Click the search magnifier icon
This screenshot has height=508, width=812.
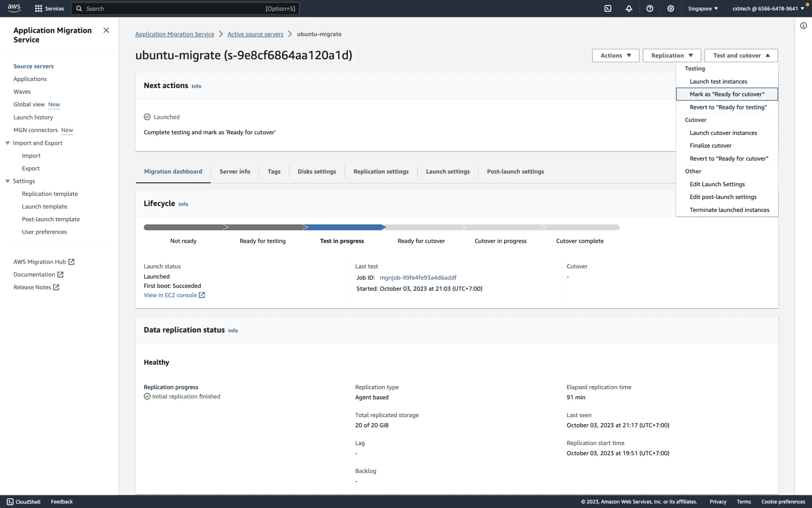pyautogui.click(x=79, y=9)
